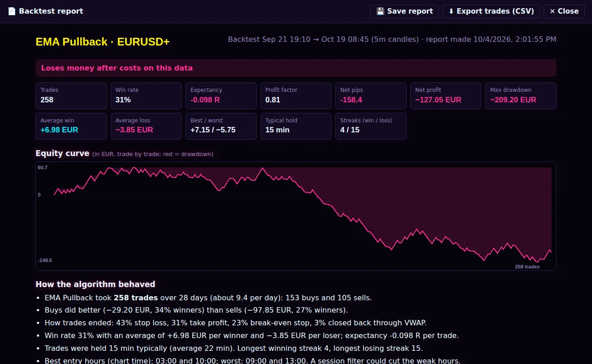Close the backtest report
592x364 pixels.
(x=564, y=11)
